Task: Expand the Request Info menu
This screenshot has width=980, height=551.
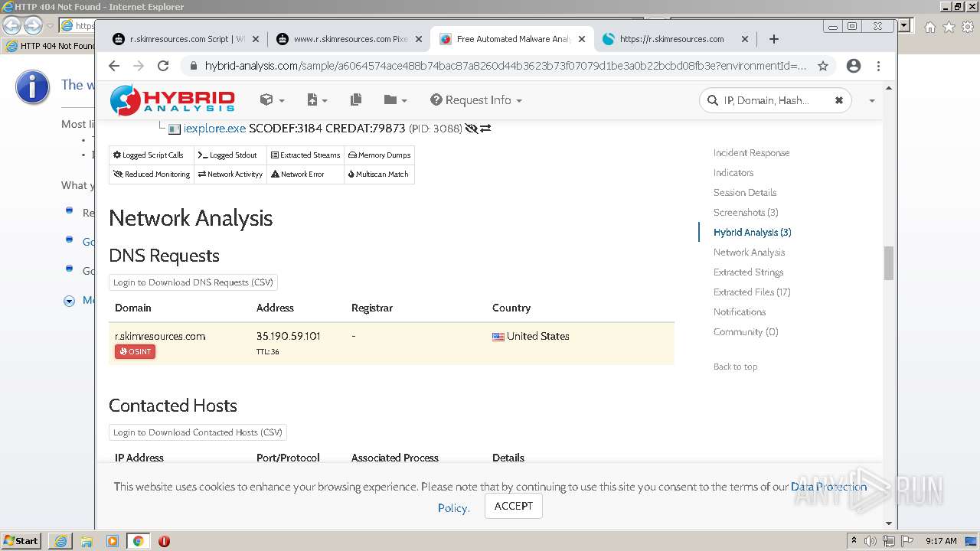Action: click(x=476, y=100)
